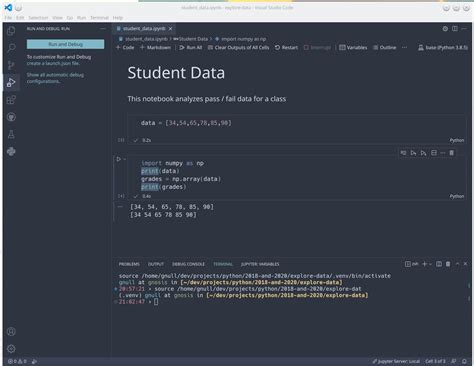Image resolution: width=474 pixels, height=366 pixels.
Task: Click the Run and Debug button
Action: pyautogui.click(x=65, y=44)
